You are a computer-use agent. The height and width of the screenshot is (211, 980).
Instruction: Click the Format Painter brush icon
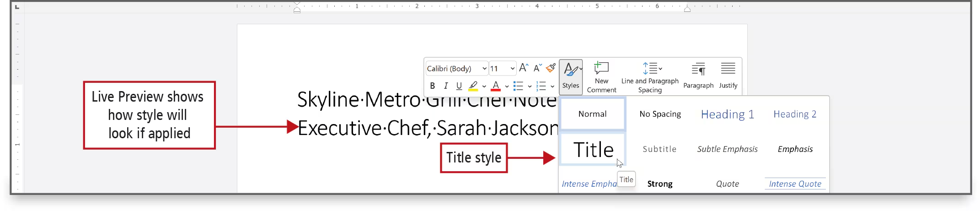pyautogui.click(x=551, y=68)
